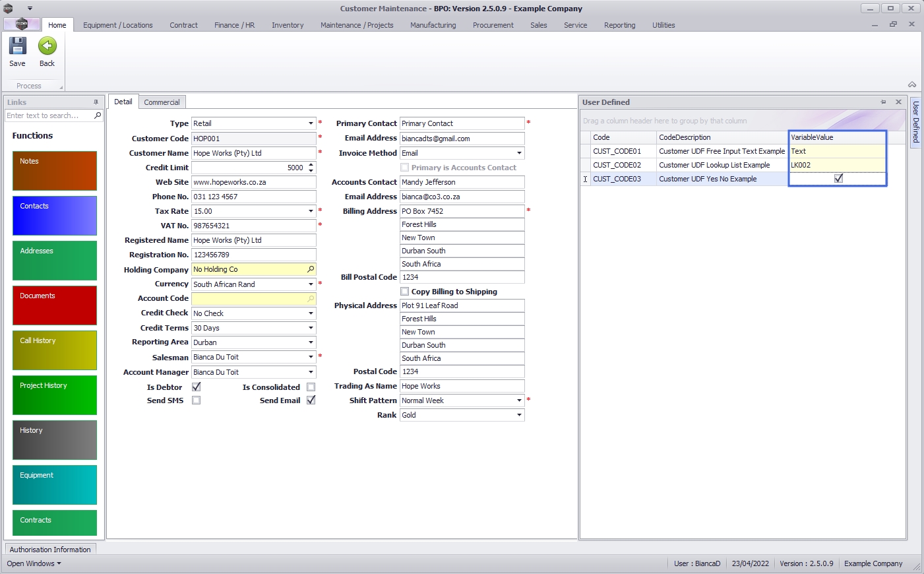Click the green Back arrow icon
Screen dimensions: 924x574
click(x=47, y=46)
